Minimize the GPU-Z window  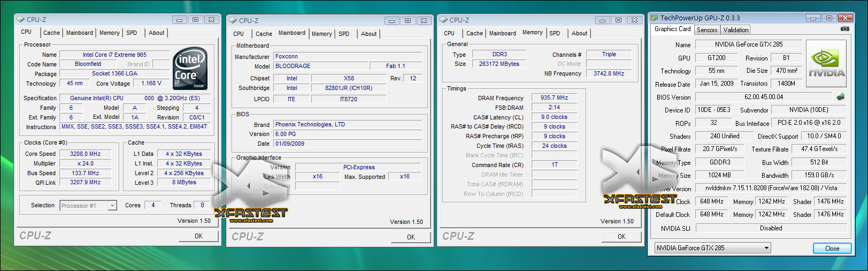(813, 18)
